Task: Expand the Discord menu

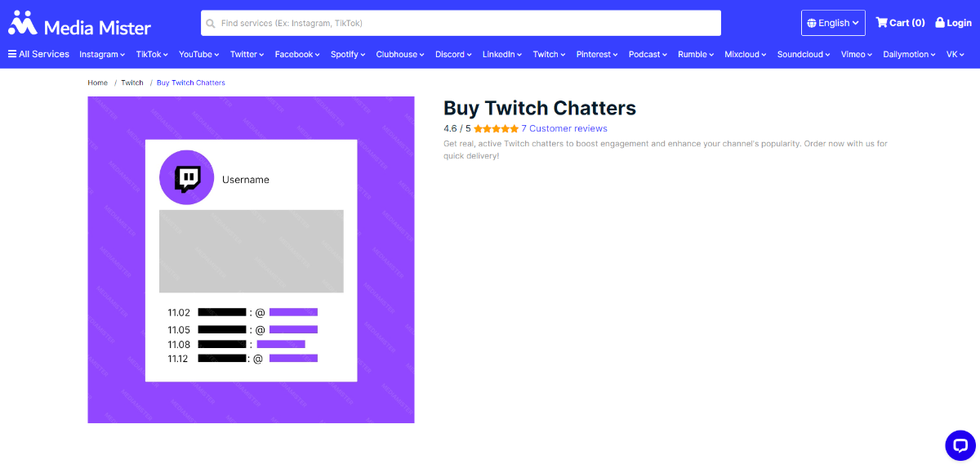Action: tap(453, 55)
